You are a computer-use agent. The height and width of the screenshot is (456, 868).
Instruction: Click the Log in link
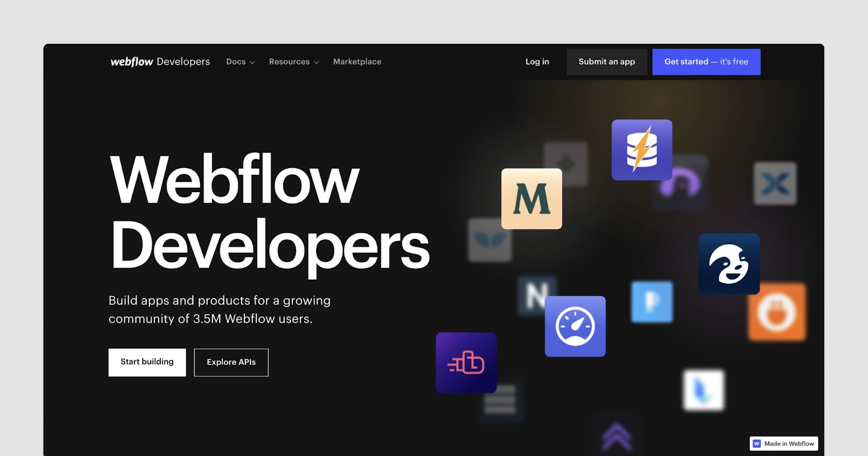click(x=537, y=62)
